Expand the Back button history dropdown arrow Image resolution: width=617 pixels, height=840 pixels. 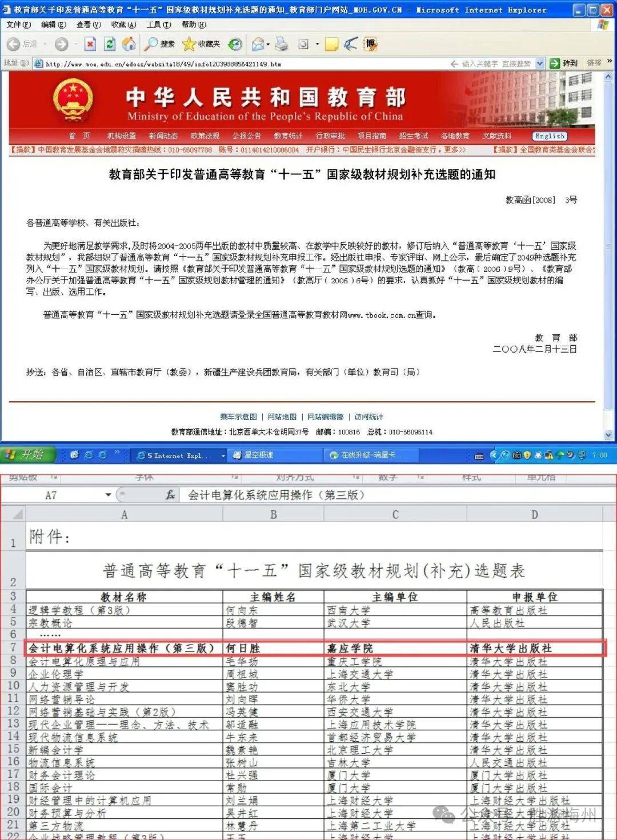[45, 44]
